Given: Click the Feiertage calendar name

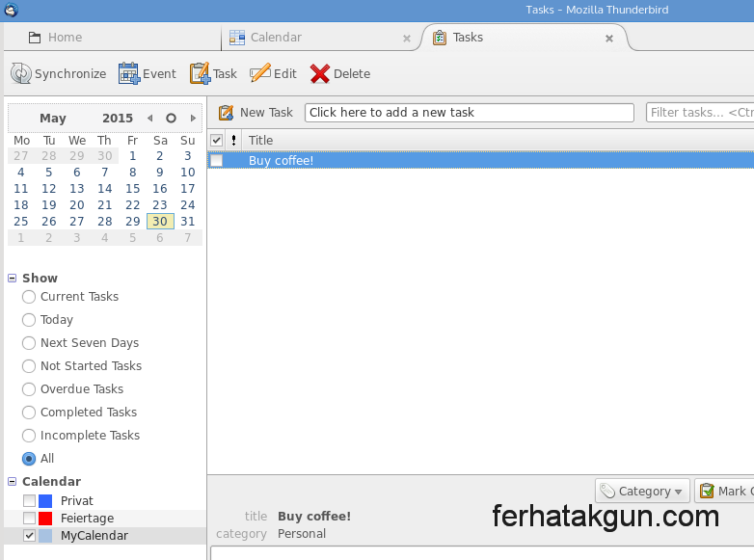Looking at the screenshot, I should point(88,519).
